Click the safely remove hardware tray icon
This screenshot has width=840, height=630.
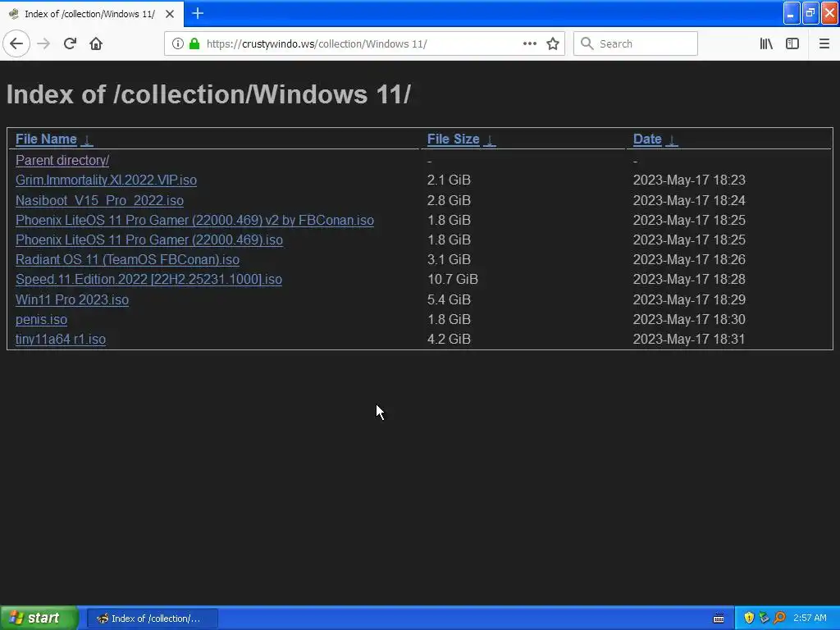[764, 619]
